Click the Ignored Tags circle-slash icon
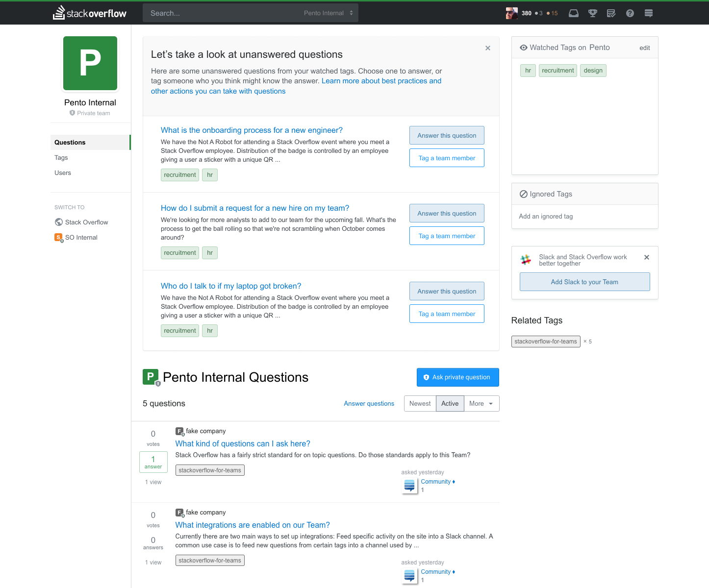 (524, 194)
